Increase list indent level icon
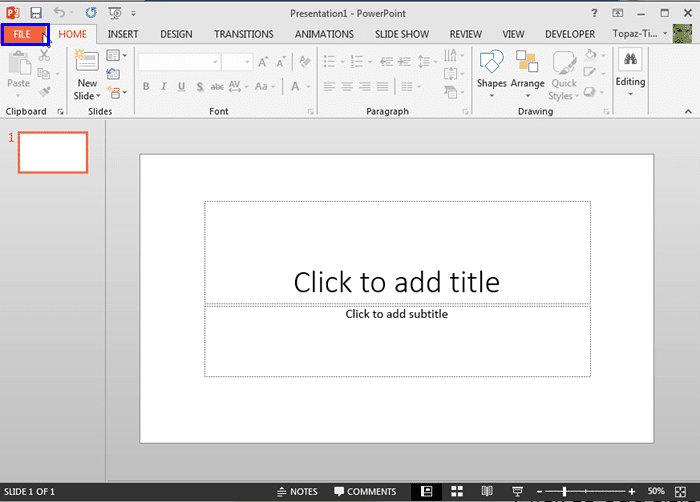 point(404,62)
